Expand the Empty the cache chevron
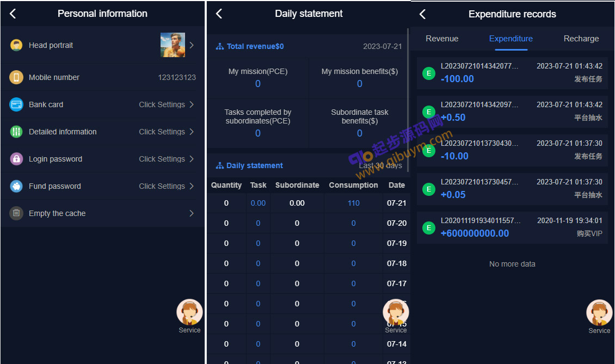This screenshot has width=615, height=364. (192, 213)
